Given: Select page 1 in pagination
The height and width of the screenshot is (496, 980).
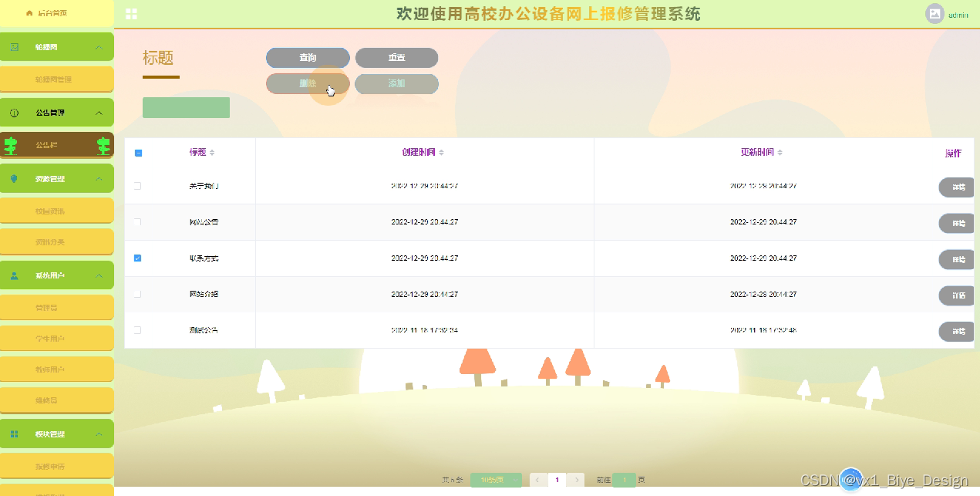Looking at the screenshot, I should 557,480.
